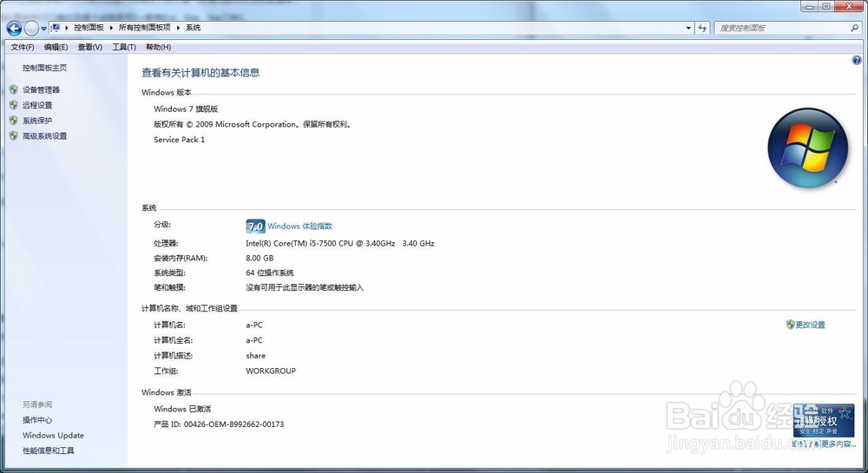
Task: Select the 8.00 GB RAM value
Action: click(x=260, y=258)
